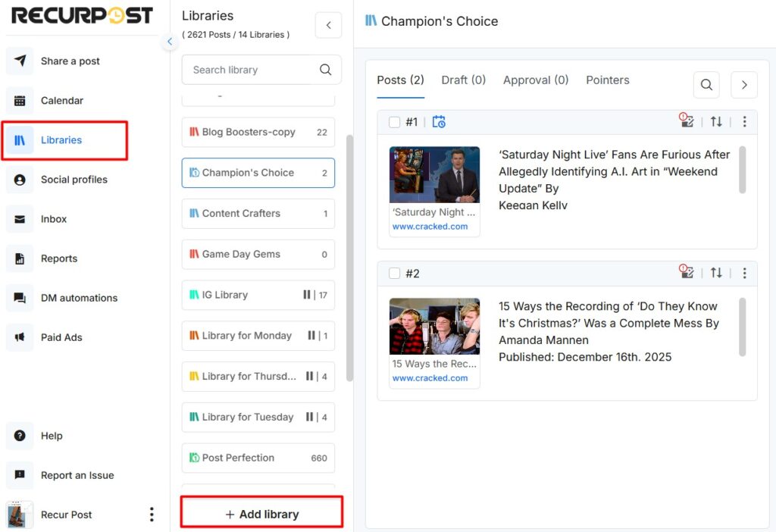776x532 pixels.
Task: Collapse the Libraries panel with left chevron
Action: 328,25
